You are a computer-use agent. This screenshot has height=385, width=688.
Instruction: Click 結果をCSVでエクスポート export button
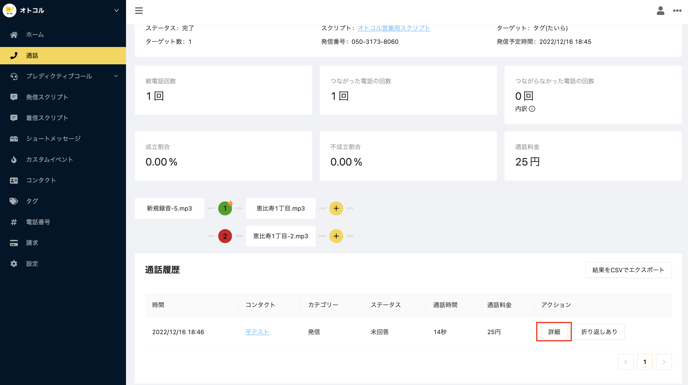click(628, 270)
